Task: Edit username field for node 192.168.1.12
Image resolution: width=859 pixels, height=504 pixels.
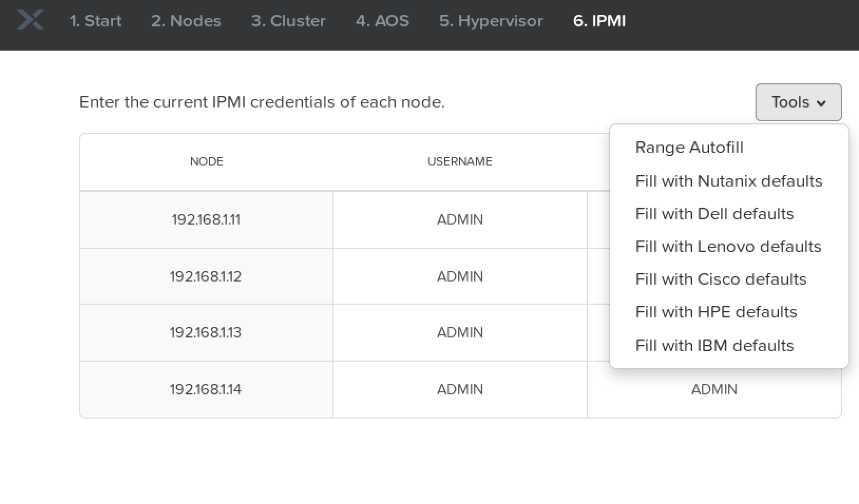Action: tap(460, 276)
